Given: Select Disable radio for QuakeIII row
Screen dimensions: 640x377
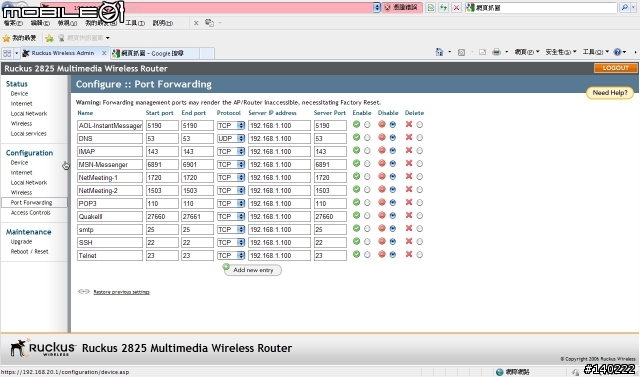Looking at the screenshot, I should tap(393, 216).
